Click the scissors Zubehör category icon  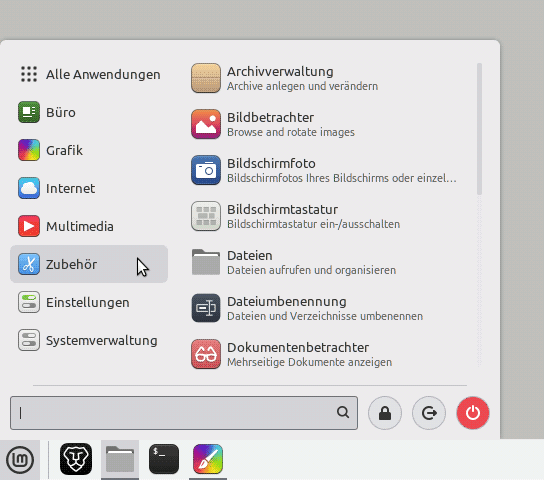pos(29,264)
